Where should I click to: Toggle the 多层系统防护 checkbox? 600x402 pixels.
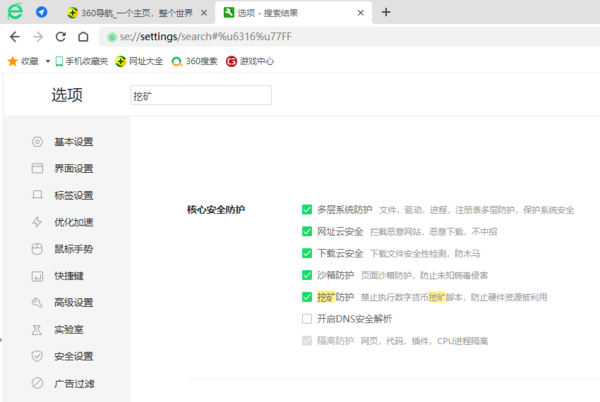coord(307,210)
